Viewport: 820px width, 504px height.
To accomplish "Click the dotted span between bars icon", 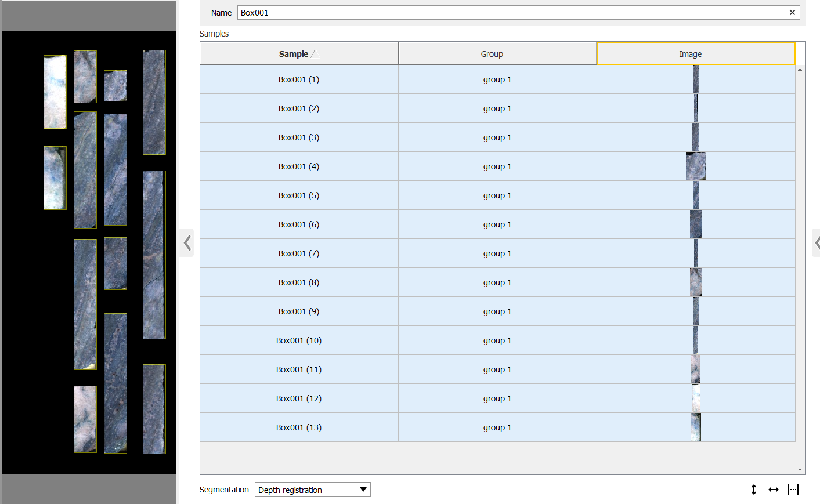I will pos(793,490).
